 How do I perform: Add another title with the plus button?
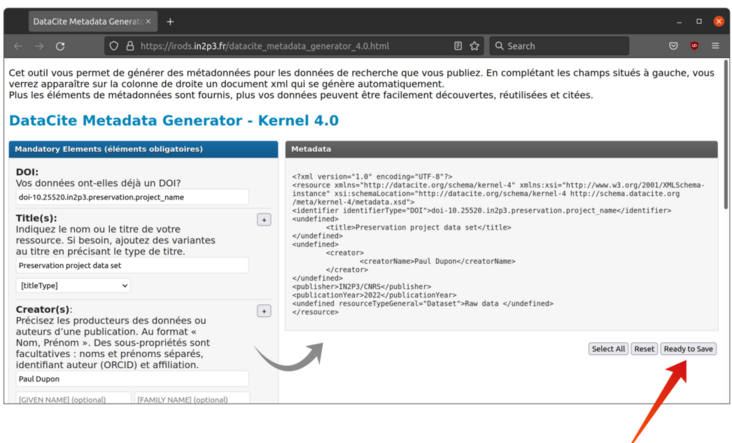[x=264, y=220]
